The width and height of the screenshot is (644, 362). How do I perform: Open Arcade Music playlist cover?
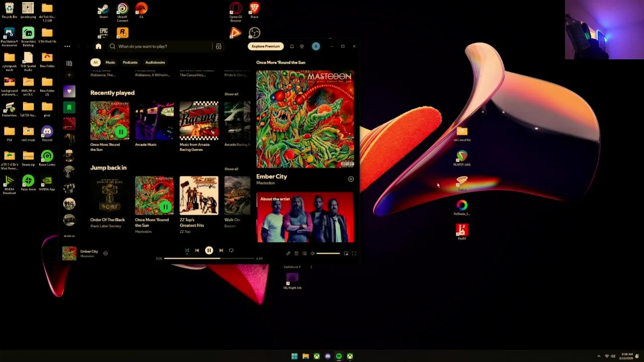154,121
